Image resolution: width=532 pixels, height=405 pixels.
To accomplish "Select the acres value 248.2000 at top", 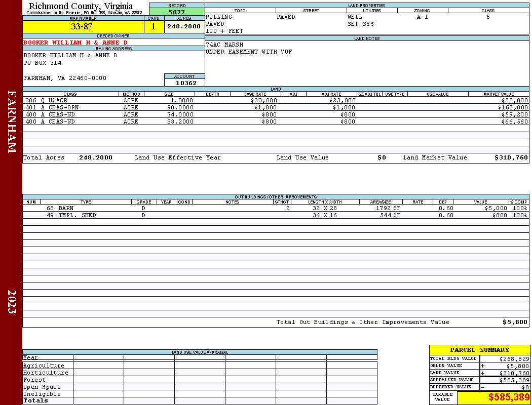I will pyautogui.click(x=184, y=26).
